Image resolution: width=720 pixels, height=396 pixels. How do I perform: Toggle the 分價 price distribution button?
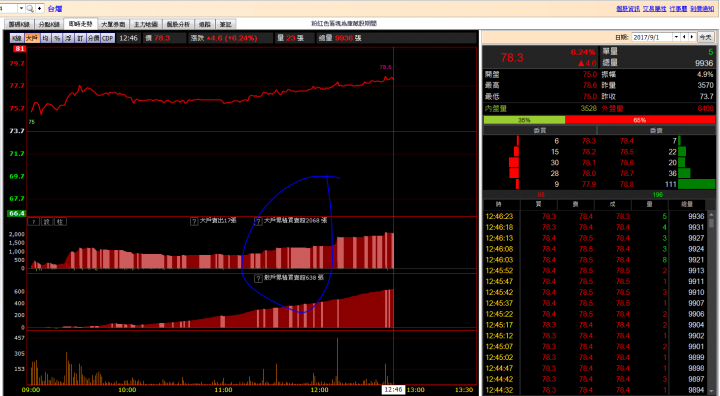[x=93, y=38]
